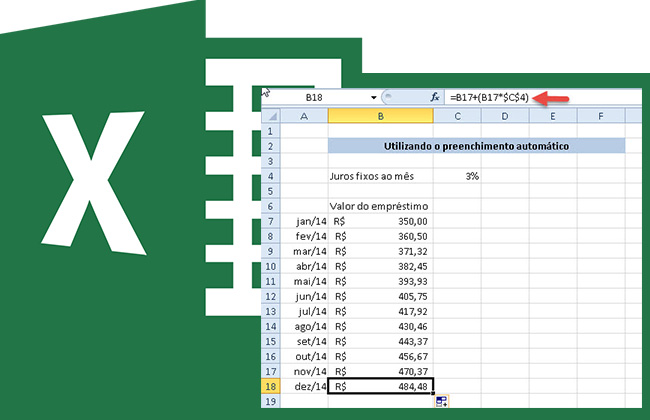This screenshot has height=420, width=650.
Task: Click value cell 456,67
Action: click(381, 357)
